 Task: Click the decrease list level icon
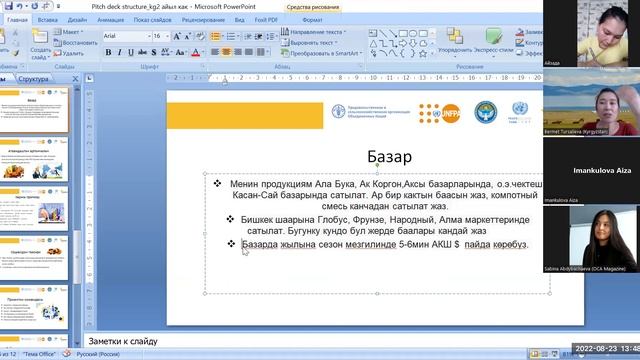tap(248, 37)
